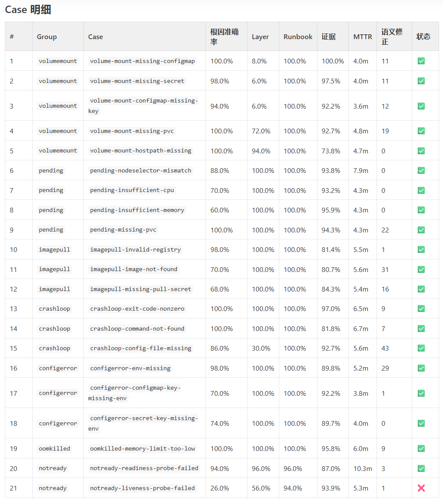The width and height of the screenshot is (443, 504).
Task: Select the pending-nodeselector-mismatch case name
Action: pos(141,170)
